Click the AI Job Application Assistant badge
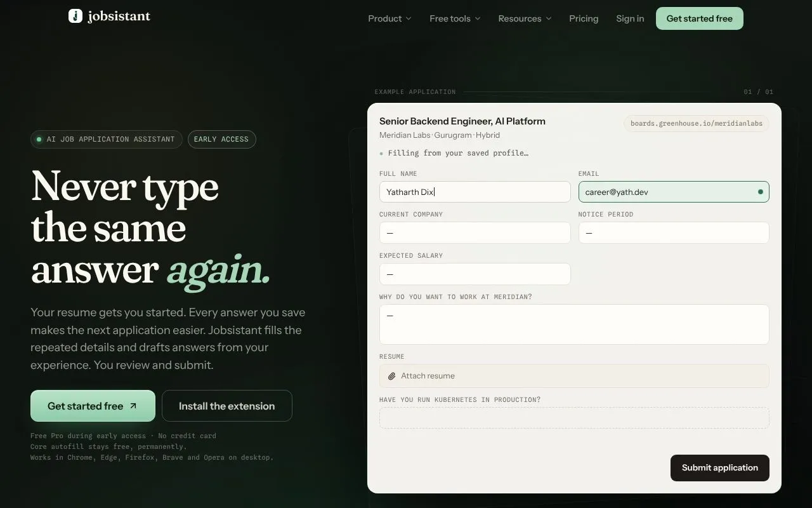Image resolution: width=812 pixels, height=508 pixels. tap(107, 139)
